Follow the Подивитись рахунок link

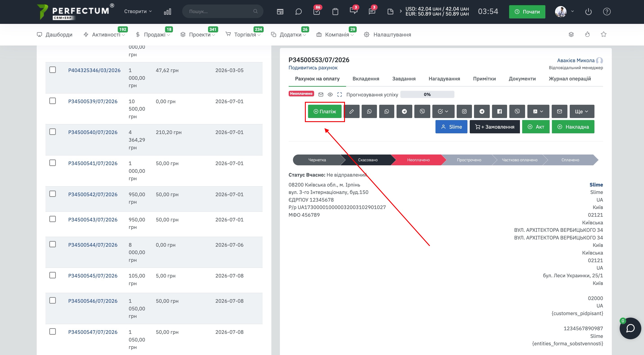pyautogui.click(x=313, y=68)
